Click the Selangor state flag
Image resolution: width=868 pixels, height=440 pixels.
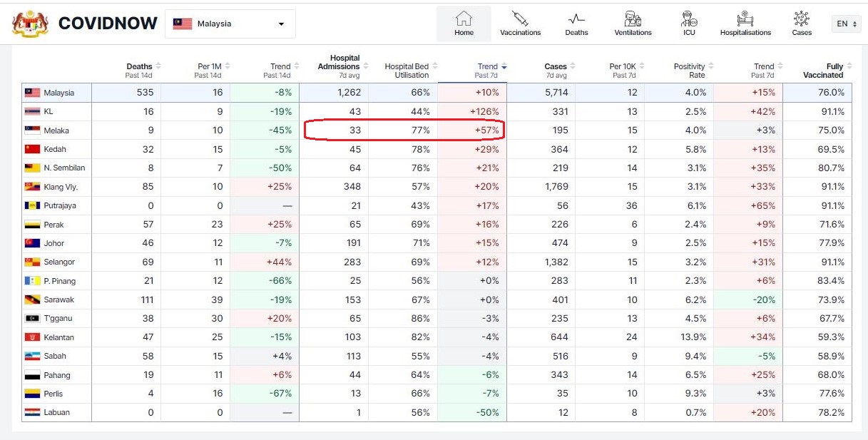pyautogui.click(x=32, y=262)
